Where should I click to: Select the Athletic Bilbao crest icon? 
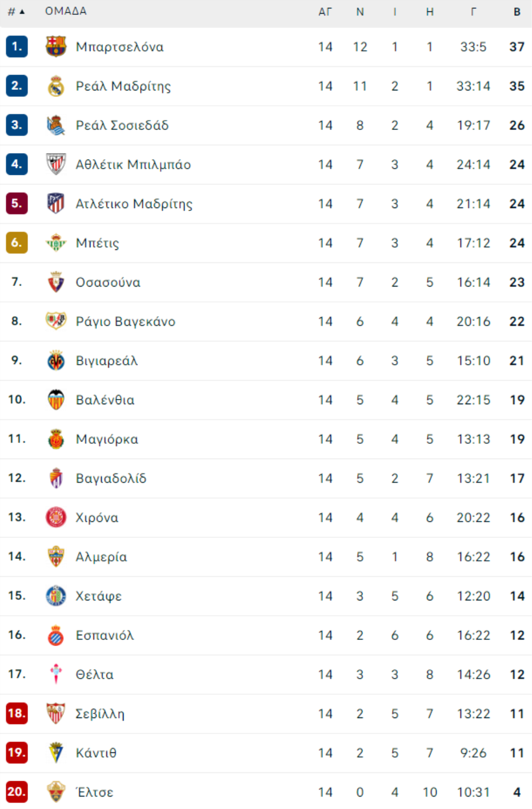[x=56, y=164]
